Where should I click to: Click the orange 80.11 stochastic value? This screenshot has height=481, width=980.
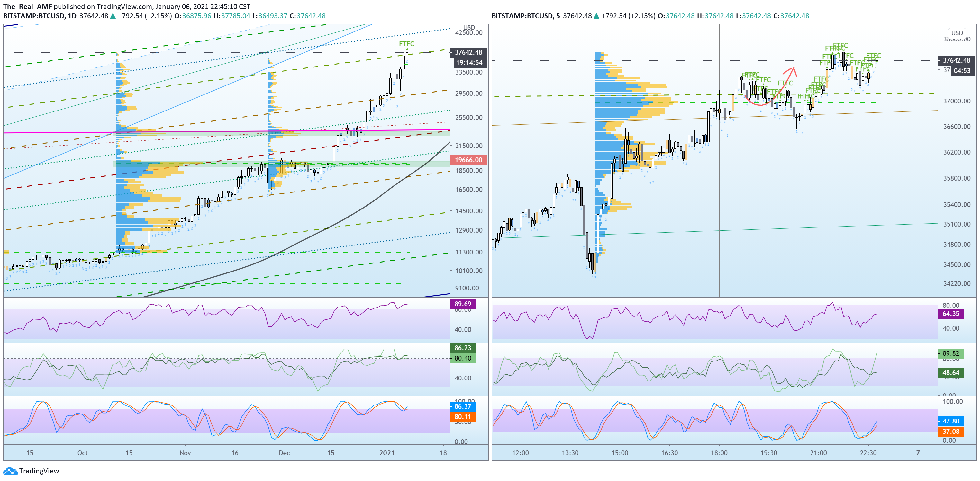coord(463,417)
